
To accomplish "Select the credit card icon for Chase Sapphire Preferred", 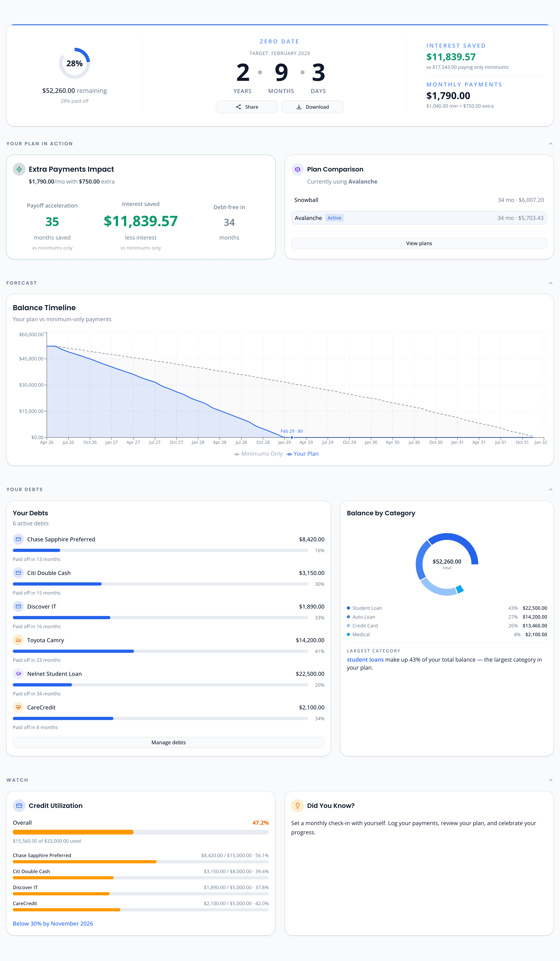I will [18, 539].
